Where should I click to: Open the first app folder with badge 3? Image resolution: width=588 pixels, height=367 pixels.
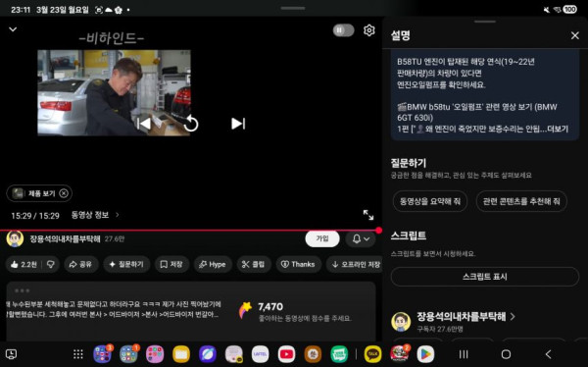pyautogui.click(x=102, y=354)
